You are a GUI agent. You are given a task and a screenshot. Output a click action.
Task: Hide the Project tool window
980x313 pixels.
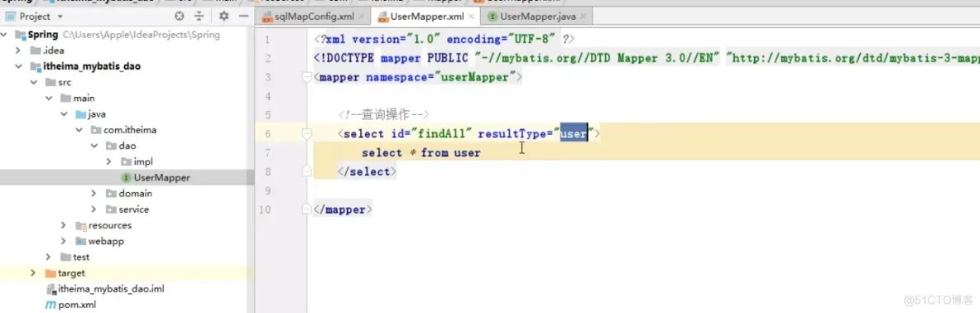tap(243, 17)
